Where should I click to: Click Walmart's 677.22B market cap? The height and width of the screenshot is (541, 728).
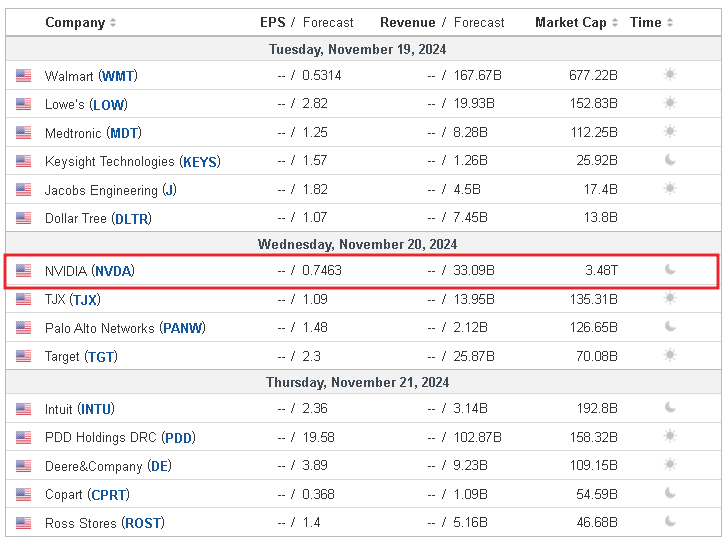[x=593, y=75]
